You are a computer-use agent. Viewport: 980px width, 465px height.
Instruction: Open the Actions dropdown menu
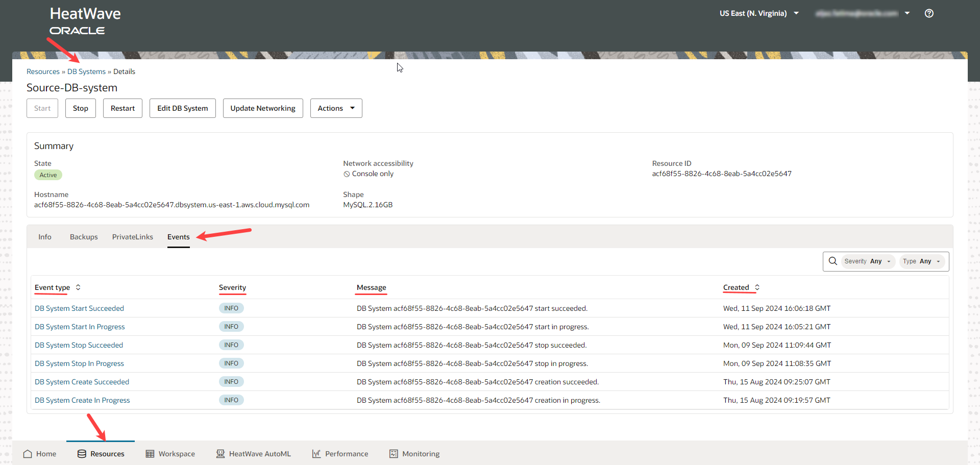click(336, 108)
